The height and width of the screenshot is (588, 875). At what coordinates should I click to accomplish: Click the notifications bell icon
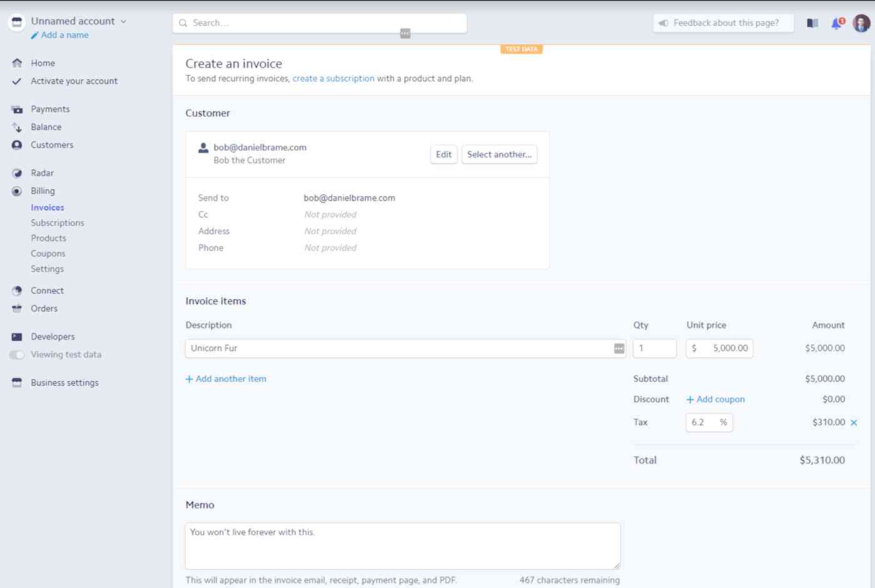(836, 22)
